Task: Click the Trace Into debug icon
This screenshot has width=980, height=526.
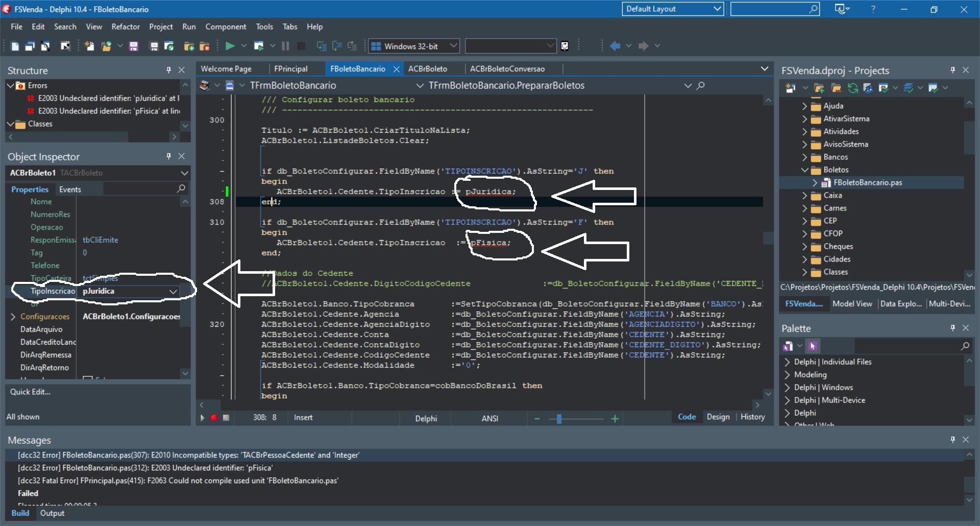Action: [322, 46]
